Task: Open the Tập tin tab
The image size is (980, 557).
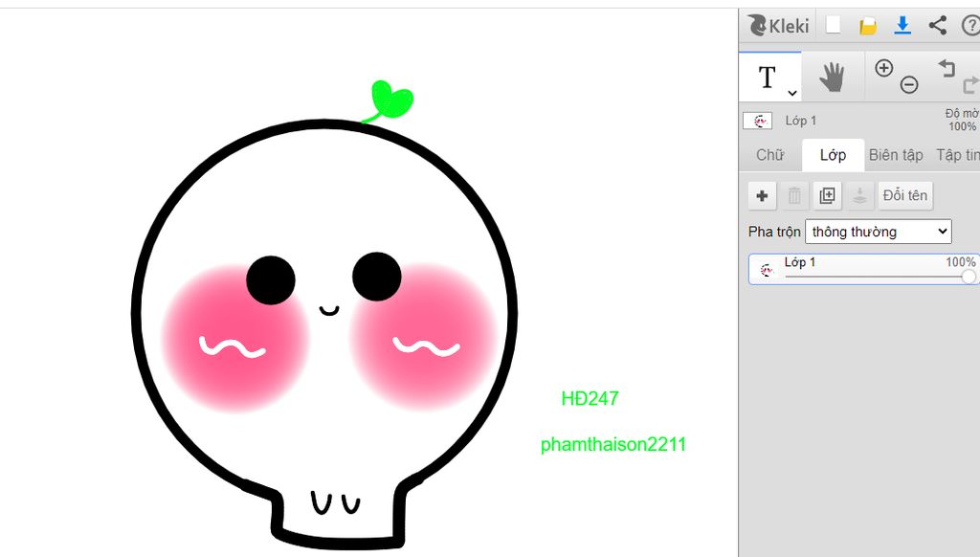Action: tap(957, 155)
